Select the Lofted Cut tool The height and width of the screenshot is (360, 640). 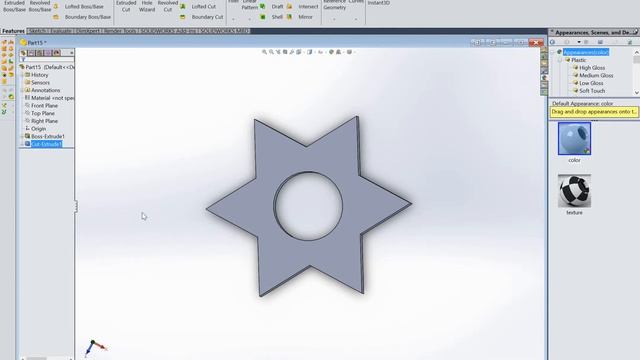(x=198, y=7)
